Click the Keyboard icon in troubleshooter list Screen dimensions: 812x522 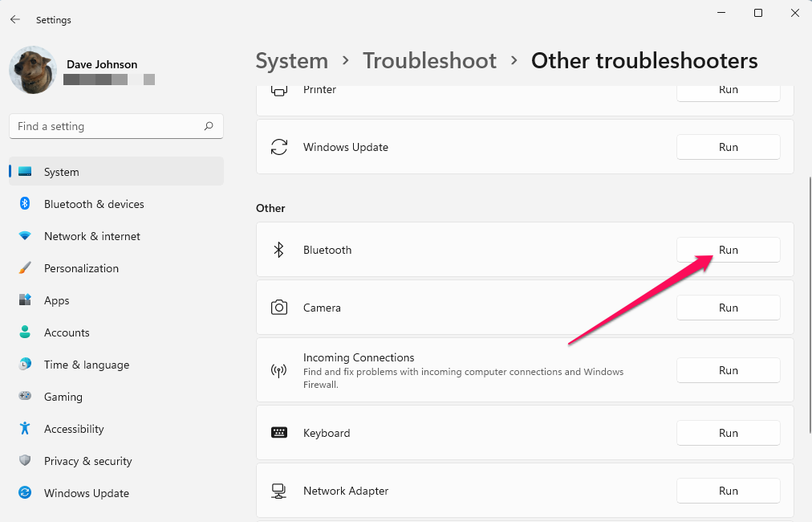pos(279,432)
